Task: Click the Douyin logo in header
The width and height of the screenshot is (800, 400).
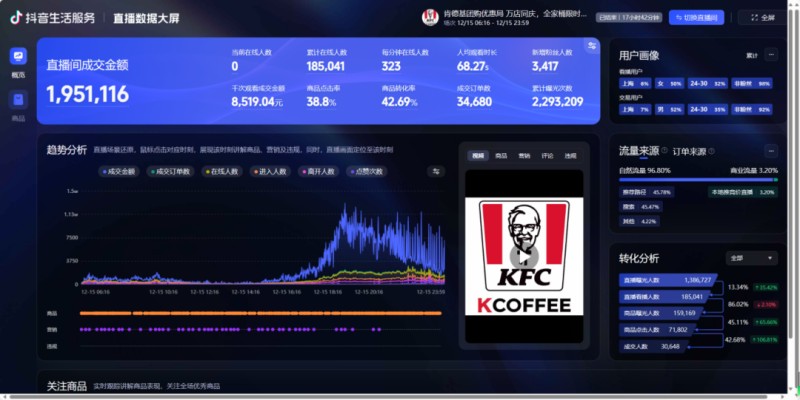Action: (17, 17)
